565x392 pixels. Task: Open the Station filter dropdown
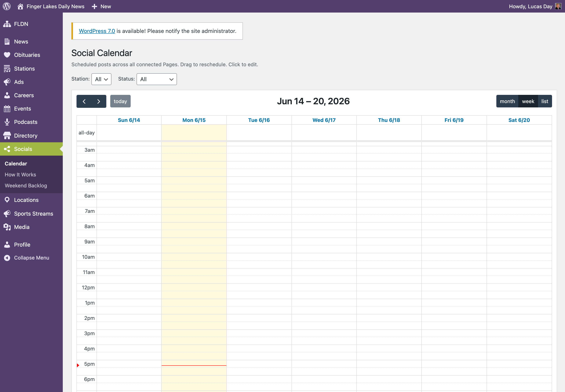(101, 79)
